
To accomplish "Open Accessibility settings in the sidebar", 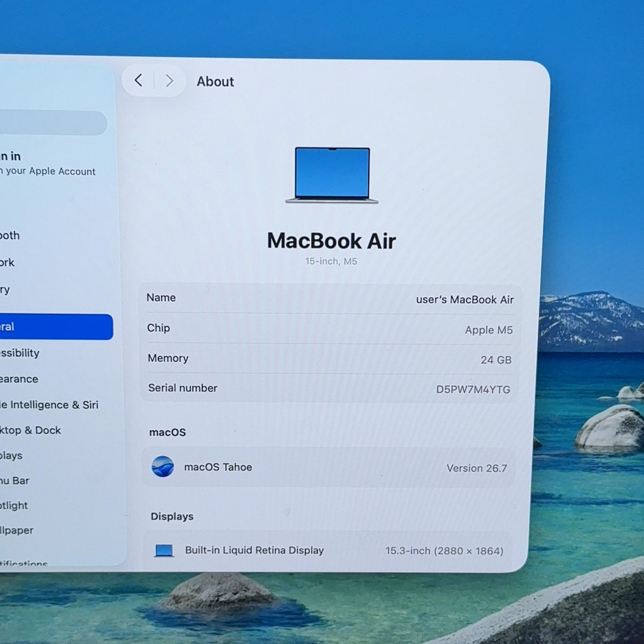I will point(20,353).
